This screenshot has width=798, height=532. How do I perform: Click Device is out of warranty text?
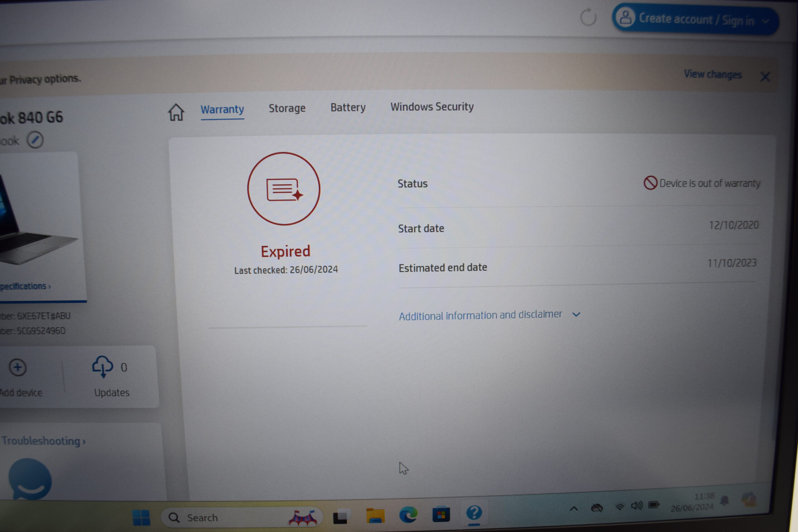[710, 184]
